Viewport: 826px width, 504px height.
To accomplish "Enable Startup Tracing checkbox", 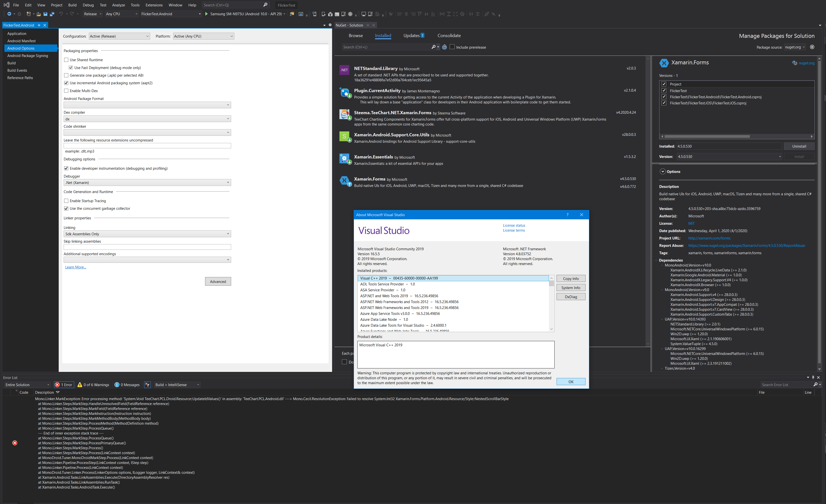I will pyautogui.click(x=66, y=200).
